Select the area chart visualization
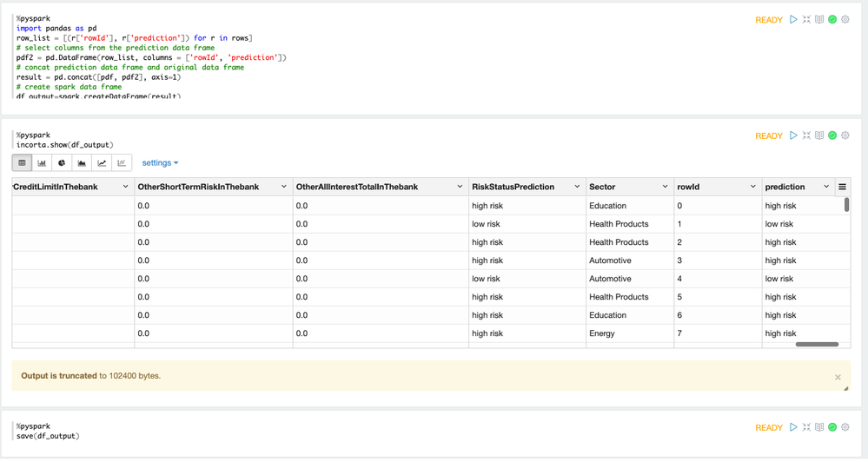Viewport: 868px width, 462px height. coord(82,162)
